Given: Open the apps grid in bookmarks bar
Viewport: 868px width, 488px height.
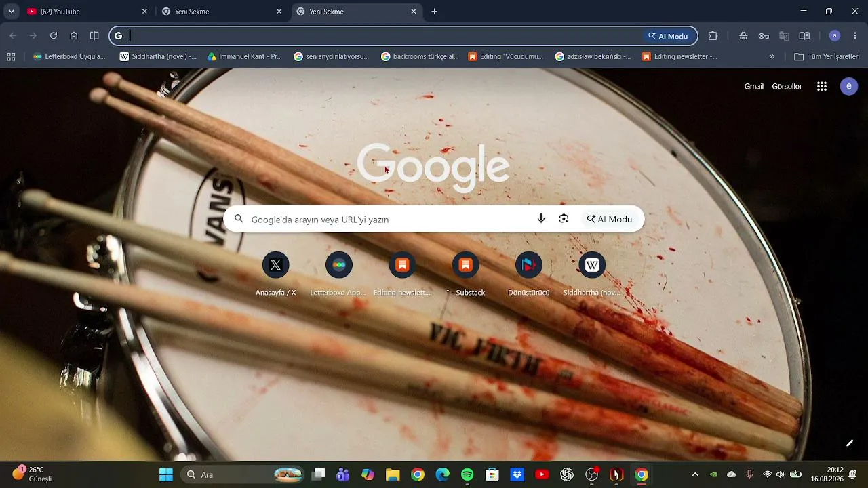Looking at the screenshot, I should (x=11, y=57).
